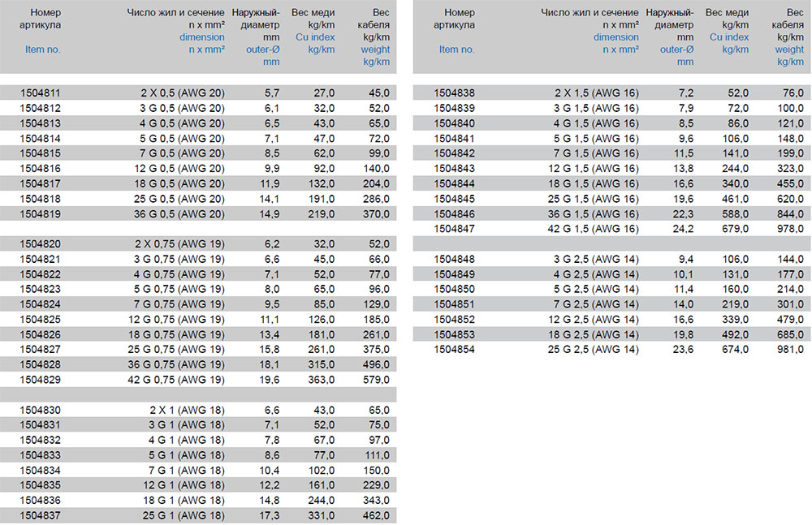Select dimension 3 G 1,5 (AWG 16)
This screenshot has width=812, height=525.
pyautogui.click(x=596, y=108)
